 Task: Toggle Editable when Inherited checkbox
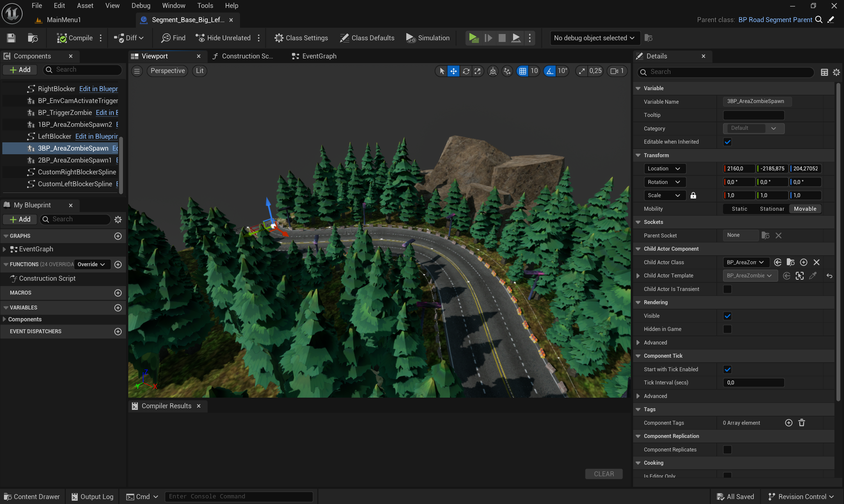tap(727, 142)
